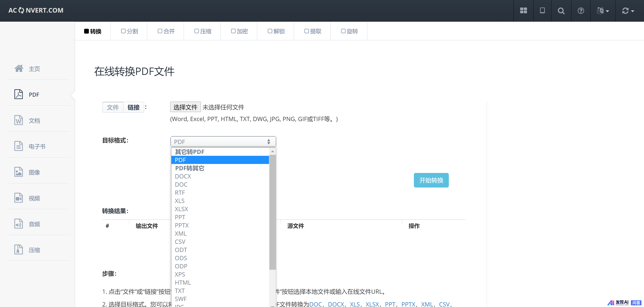Screen dimensions: 644x307
Task: Choose XPS from format list
Action: [x=220, y=274]
